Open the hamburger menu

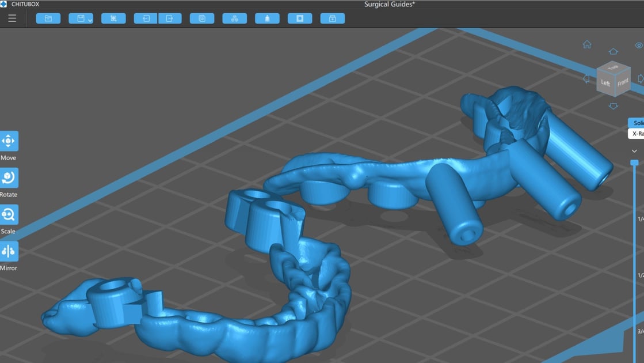pyautogui.click(x=12, y=17)
